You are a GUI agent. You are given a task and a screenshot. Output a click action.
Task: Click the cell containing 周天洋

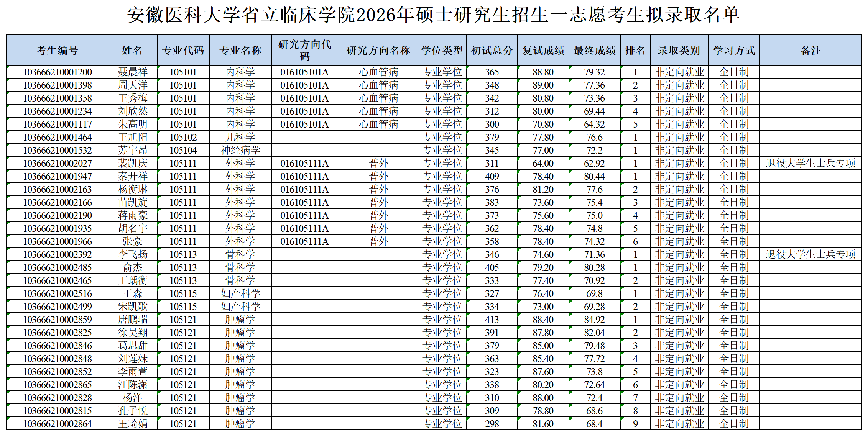pos(133,85)
